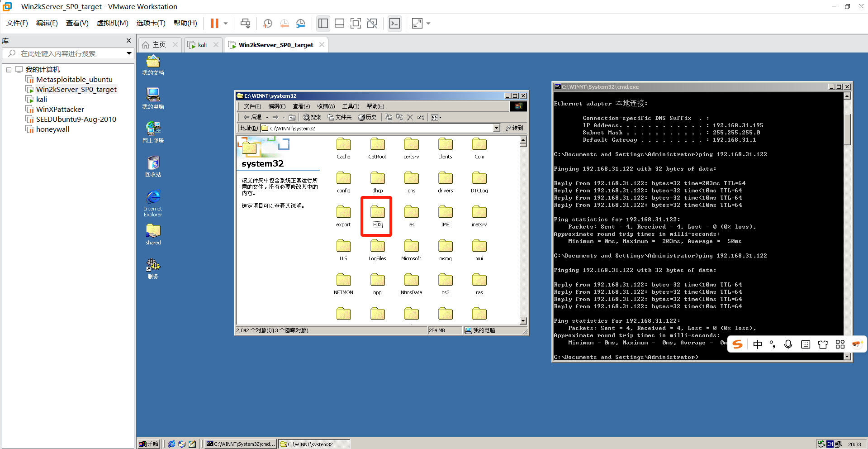Open snapshot manager wrench-clock icon
The height and width of the screenshot is (449, 868).
301,23
